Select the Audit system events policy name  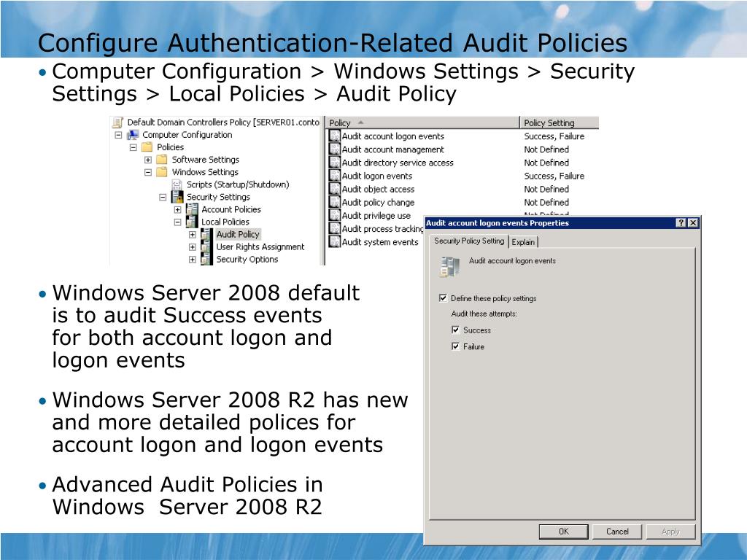click(x=380, y=242)
